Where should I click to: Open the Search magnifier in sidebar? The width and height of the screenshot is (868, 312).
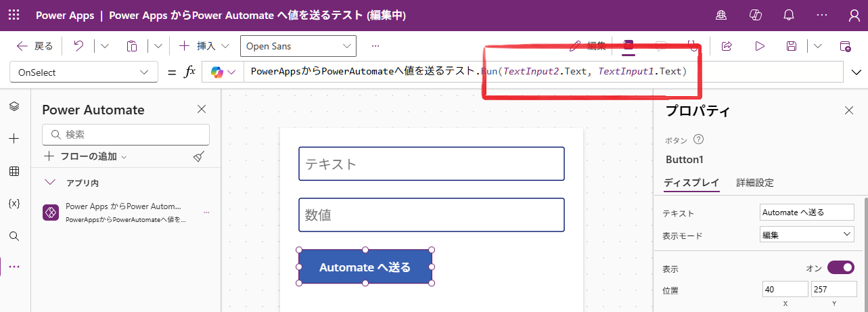(14, 236)
